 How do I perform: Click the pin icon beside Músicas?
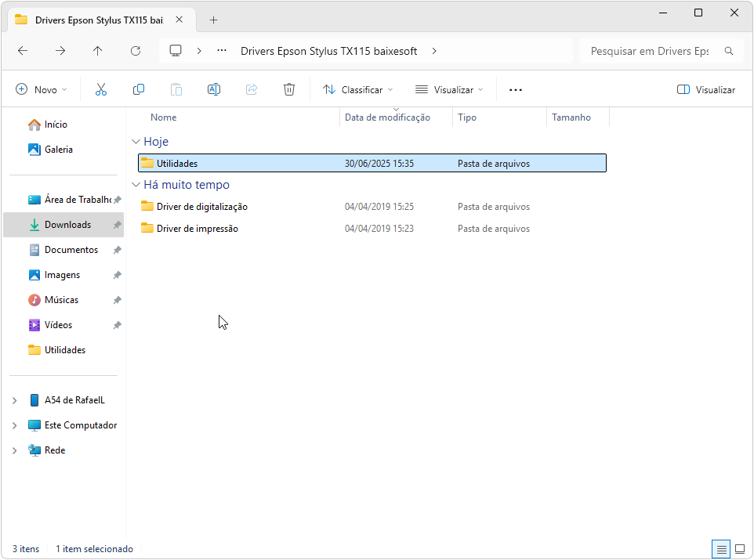[117, 300]
